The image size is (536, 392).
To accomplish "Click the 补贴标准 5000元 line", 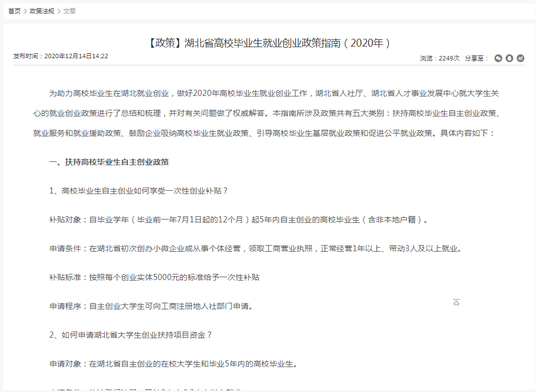I will click(x=155, y=277).
